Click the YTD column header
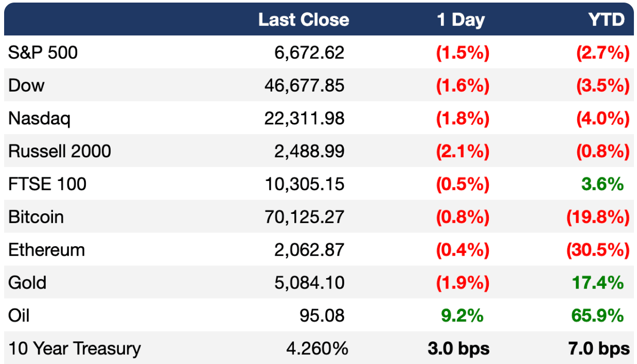637x364 pixels. (607, 20)
